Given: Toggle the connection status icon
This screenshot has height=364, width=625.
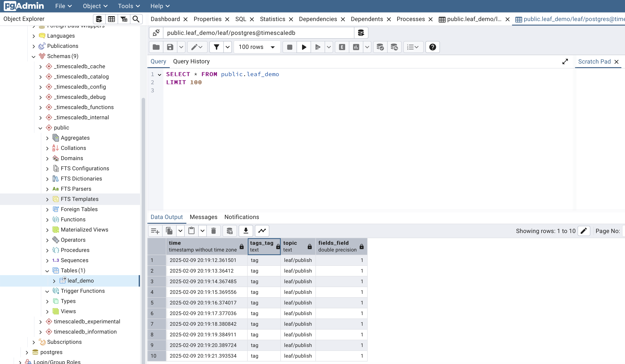Looking at the screenshot, I should (x=156, y=33).
